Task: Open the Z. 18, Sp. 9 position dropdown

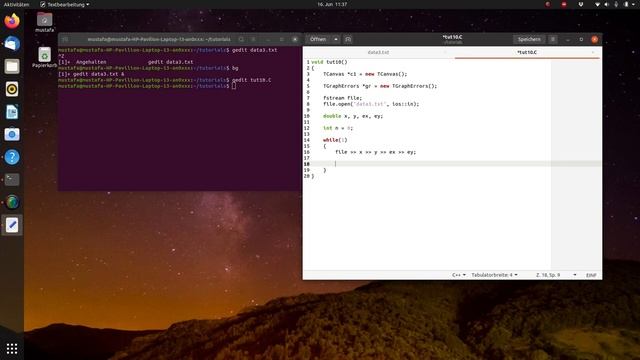Action: 556,275
